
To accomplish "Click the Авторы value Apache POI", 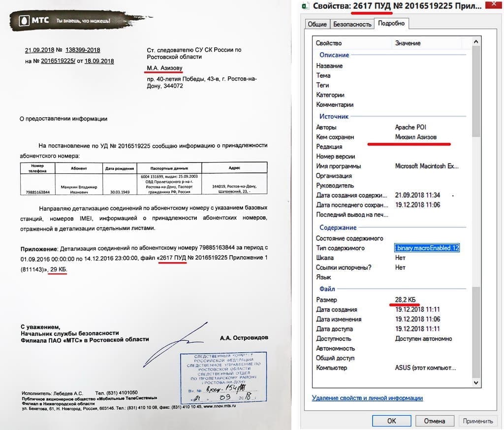I will tap(410, 127).
